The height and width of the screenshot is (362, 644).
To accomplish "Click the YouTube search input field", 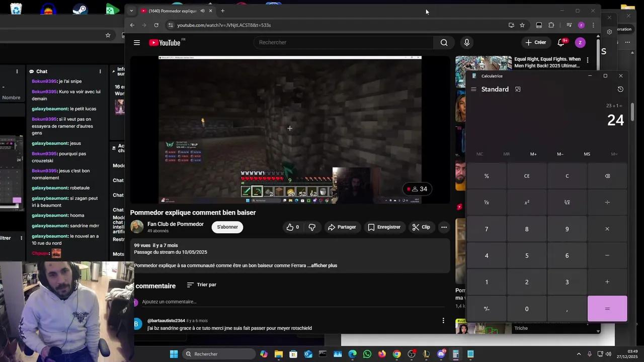I will (x=344, y=43).
